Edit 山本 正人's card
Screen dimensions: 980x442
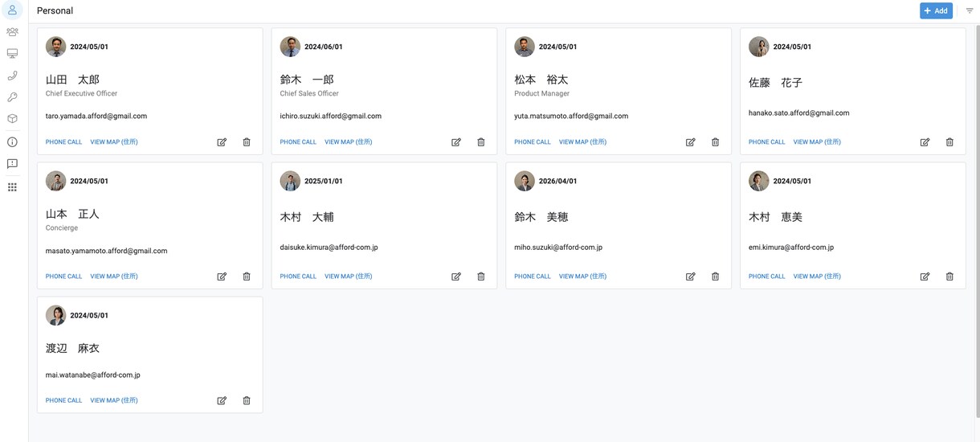pos(222,276)
